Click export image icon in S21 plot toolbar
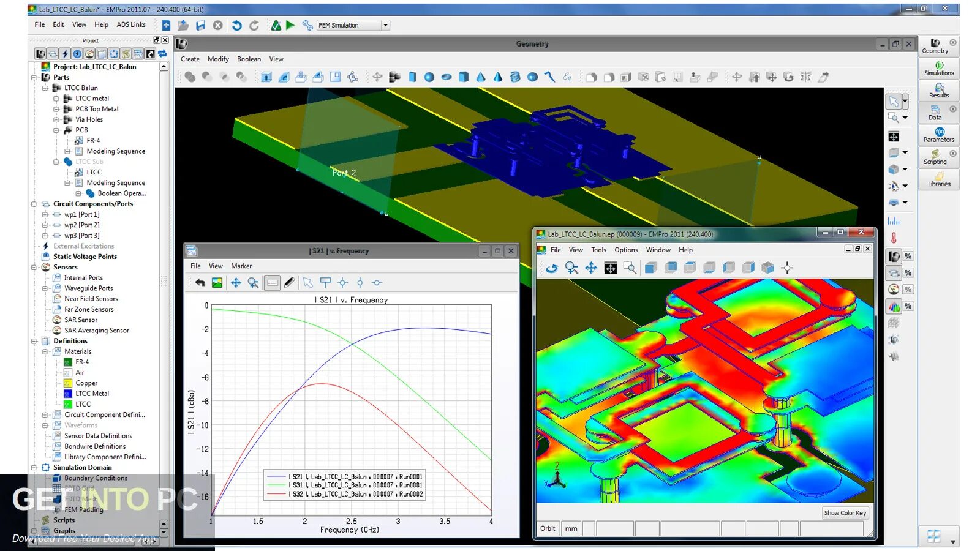980x551 pixels. click(217, 282)
